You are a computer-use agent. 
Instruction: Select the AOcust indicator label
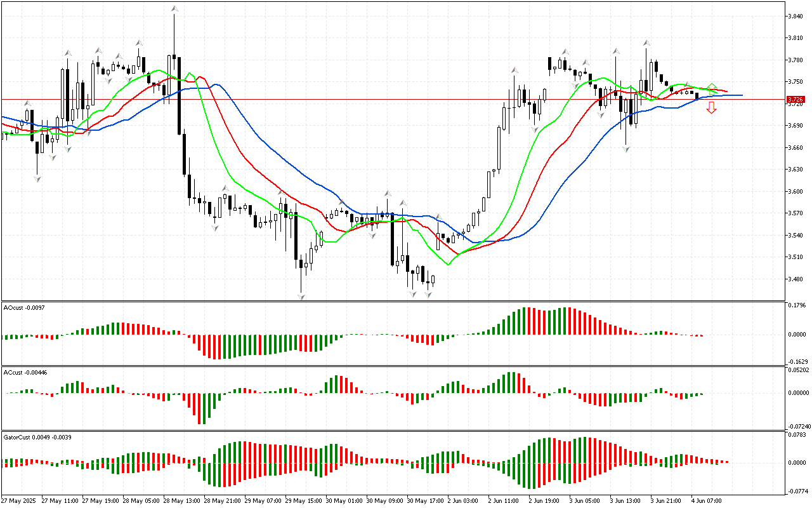point(22,307)
